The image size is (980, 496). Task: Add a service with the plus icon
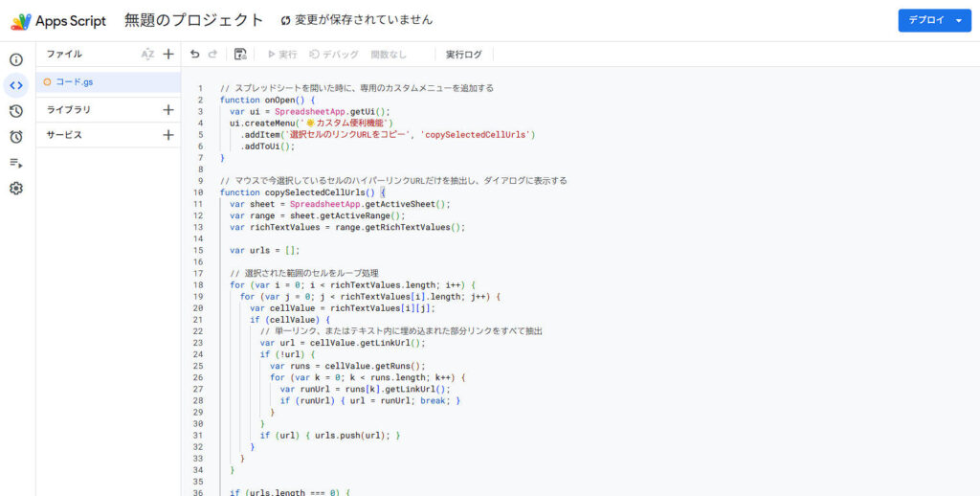point(168,135)
